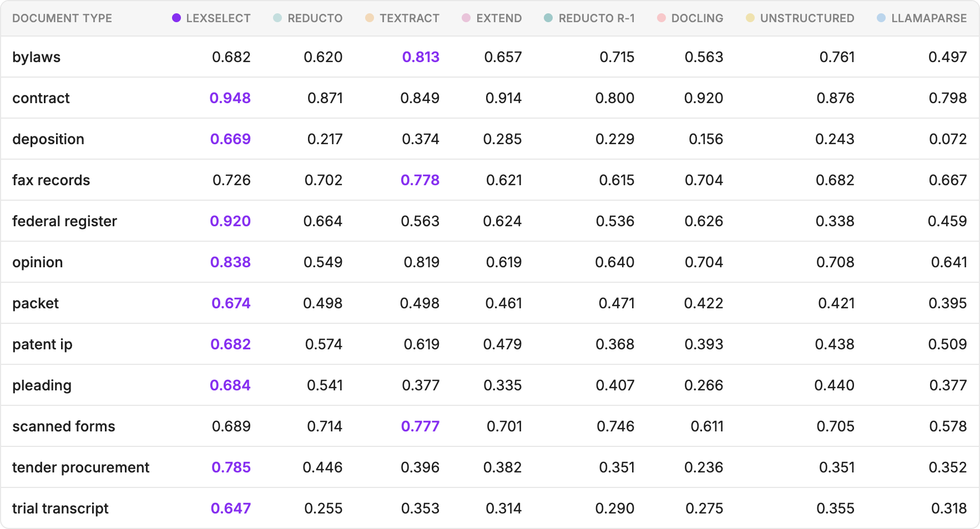Click the 0.255 Reducto trial transcript value
This screenshot has height=529, width=980.
click(323, 508)
